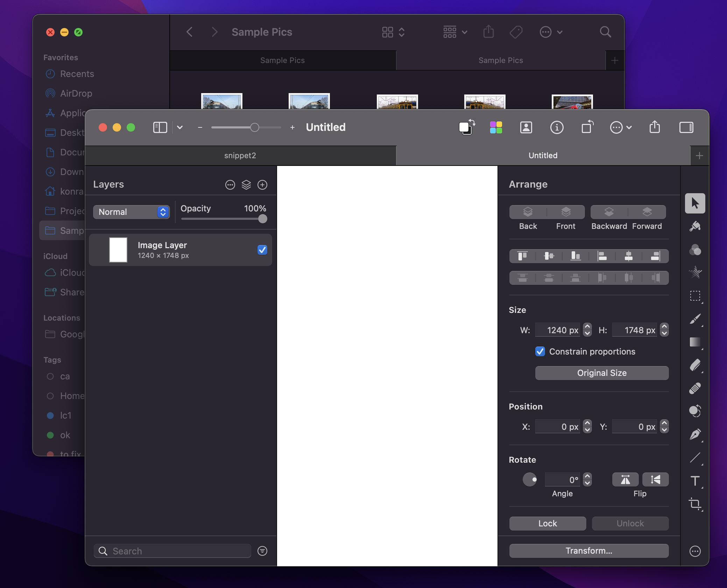Viewport: 727px width, 588px height.
Task: Switch to the snippet2 tab
Action: click(x=239, y=155)
